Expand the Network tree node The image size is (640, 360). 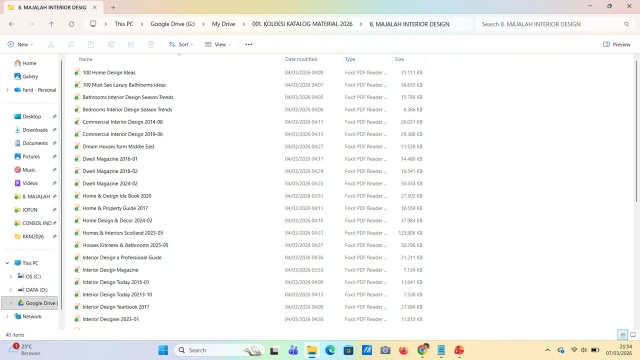[7, 316]
